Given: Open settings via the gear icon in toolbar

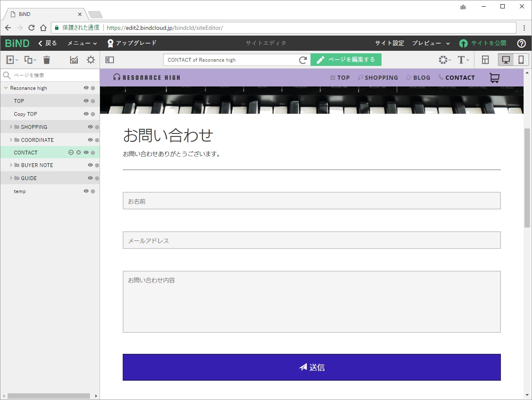Looking at the screenshot, I should point(90,60).
